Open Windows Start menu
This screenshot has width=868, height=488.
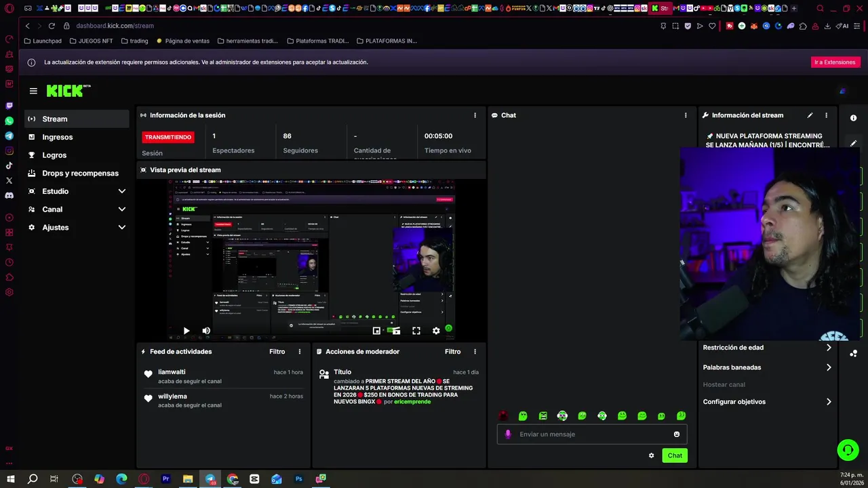[10, 479]
